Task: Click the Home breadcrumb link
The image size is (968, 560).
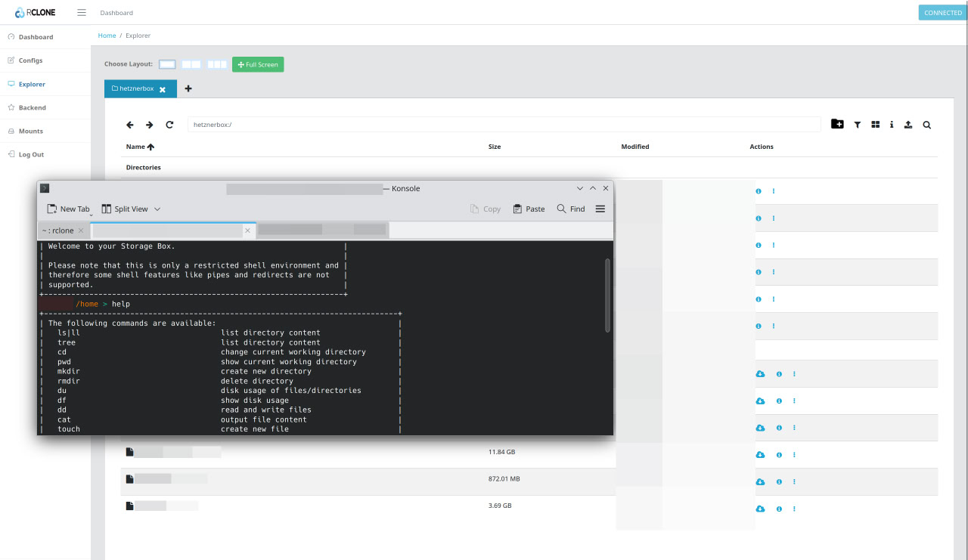Action: point(107,36)
